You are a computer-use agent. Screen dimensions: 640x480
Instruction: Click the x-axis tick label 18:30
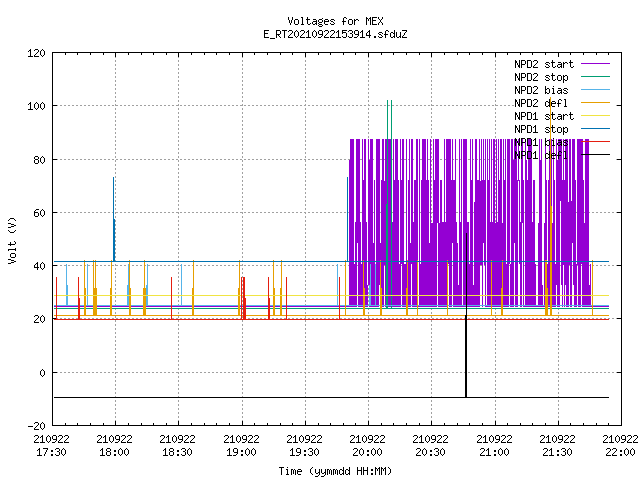click(178, 452)
